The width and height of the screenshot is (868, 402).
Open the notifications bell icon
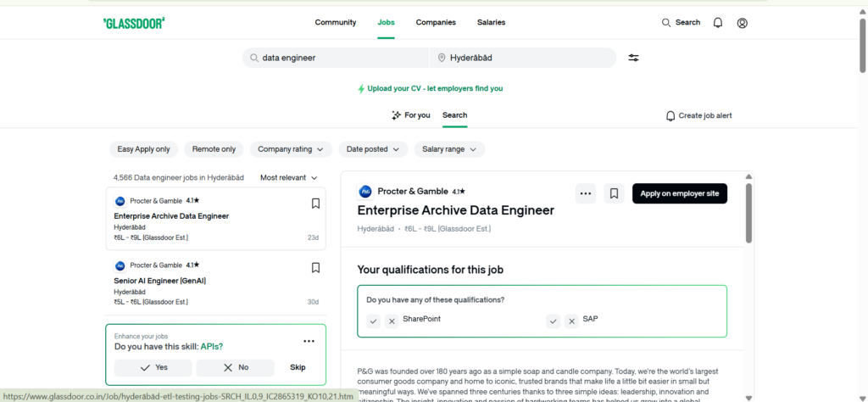tap(718, 23)
